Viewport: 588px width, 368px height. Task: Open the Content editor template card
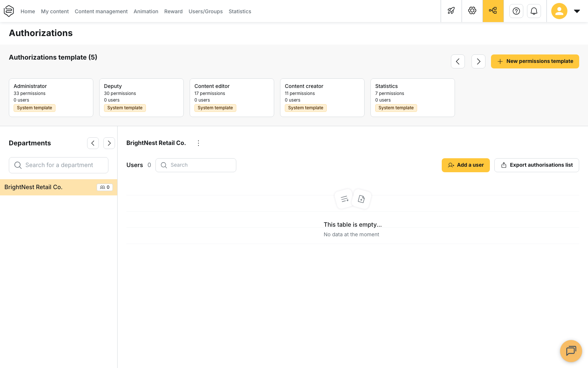(x=232, y=98)
